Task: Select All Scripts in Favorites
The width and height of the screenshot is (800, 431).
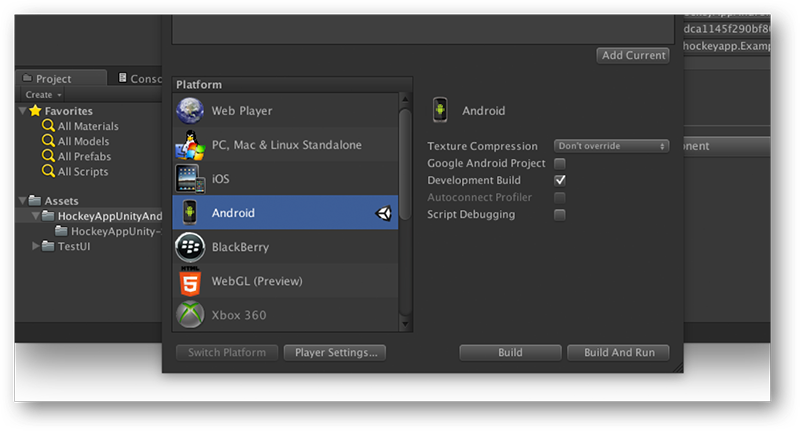Action: (83, 172)
